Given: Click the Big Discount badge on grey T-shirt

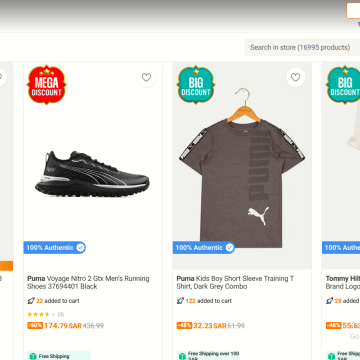Looking at the screenshot, I should pos(196,84).
